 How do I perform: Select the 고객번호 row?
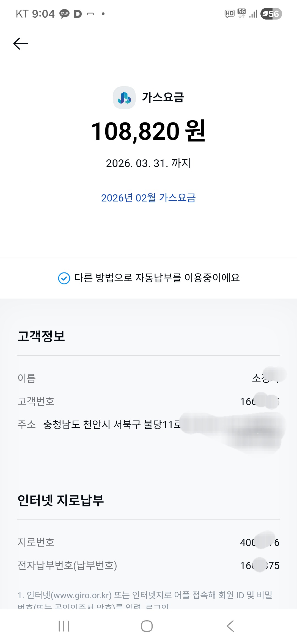tap(148, 402)
